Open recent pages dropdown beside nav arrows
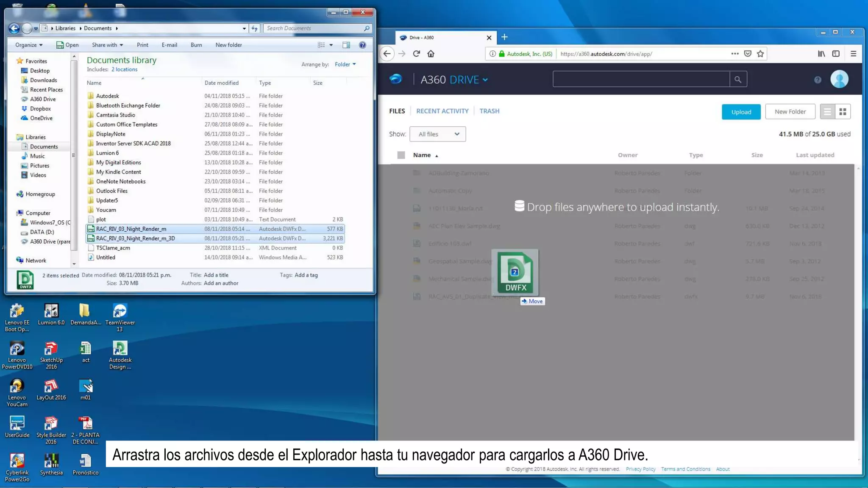This screenshot has height=488, width=868. click(x=36, y=28)
